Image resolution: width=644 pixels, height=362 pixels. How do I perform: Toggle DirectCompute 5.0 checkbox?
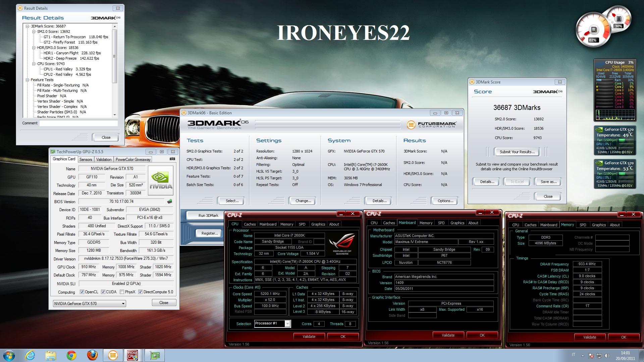(141, 292)
